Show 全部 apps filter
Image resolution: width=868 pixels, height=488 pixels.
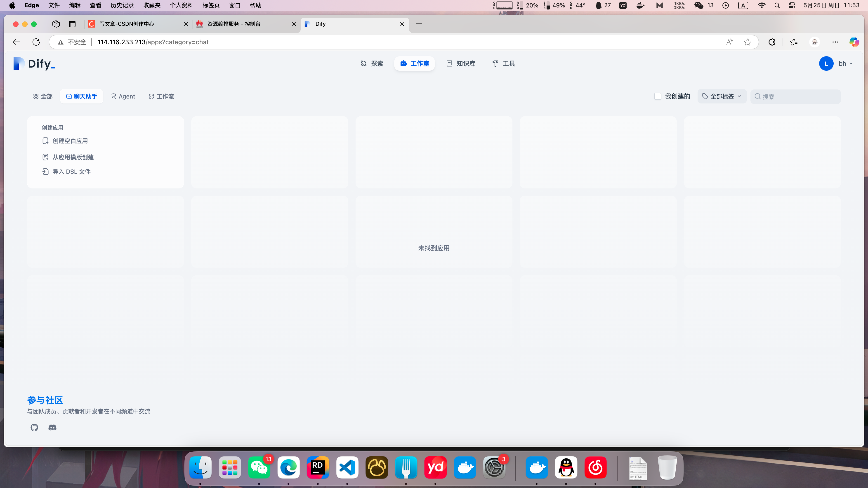(x=43, y=96)
